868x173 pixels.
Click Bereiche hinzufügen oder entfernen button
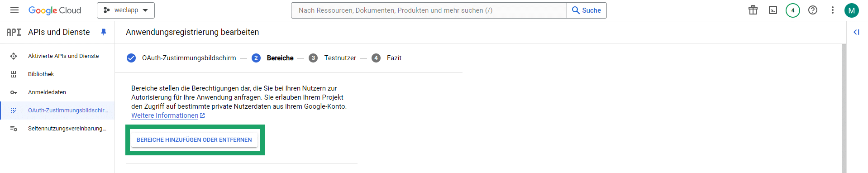pos(194,140)
